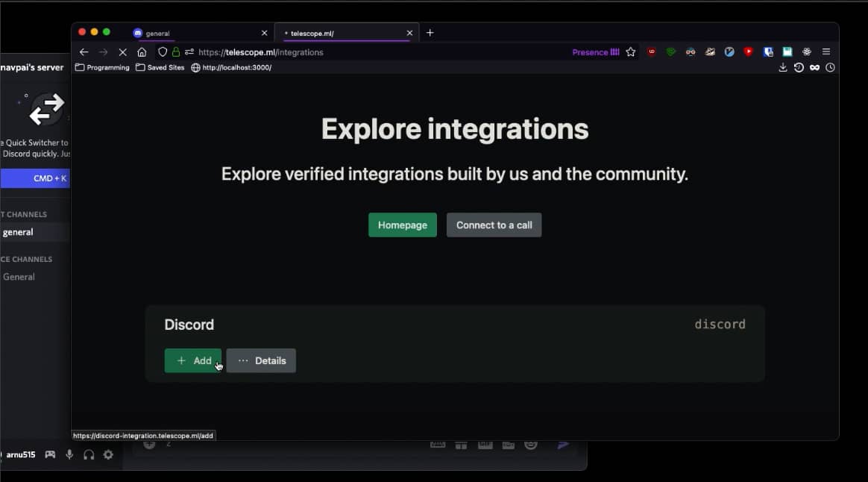This screenshot has width=868, height=482.
Task: Click the monospace discord tag on the card
Action: (x=720, y=324)
